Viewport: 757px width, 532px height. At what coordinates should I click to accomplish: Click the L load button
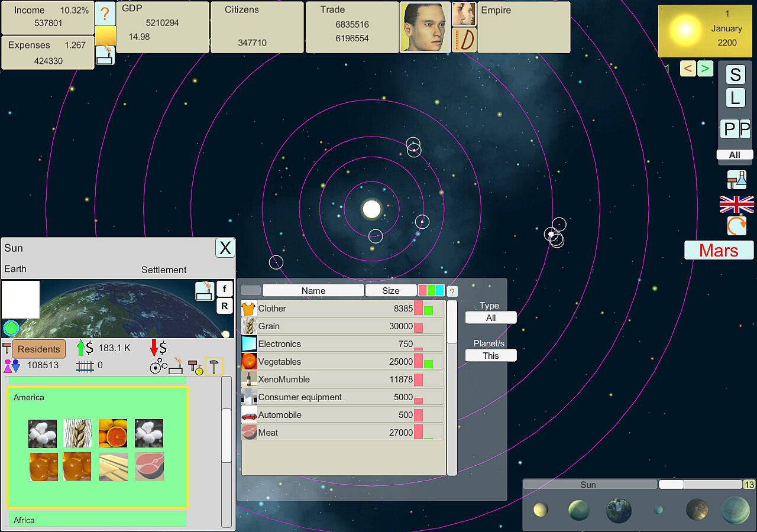735,98
